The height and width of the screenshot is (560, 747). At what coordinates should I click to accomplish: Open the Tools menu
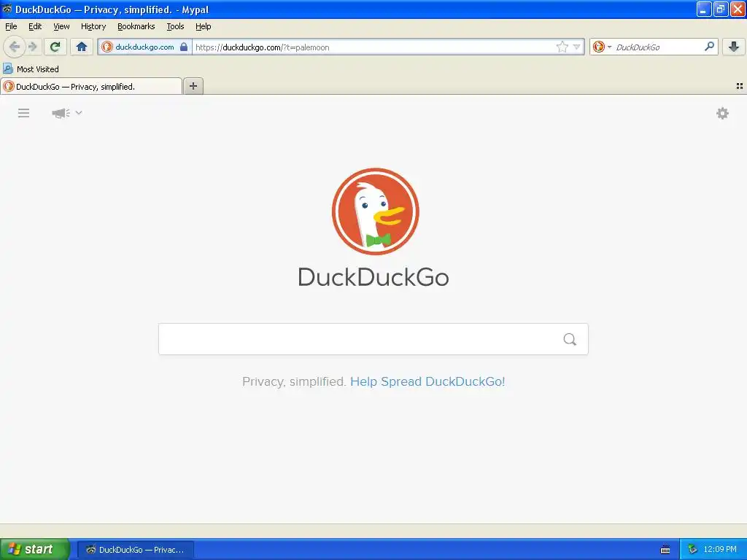tap(175, 26)
